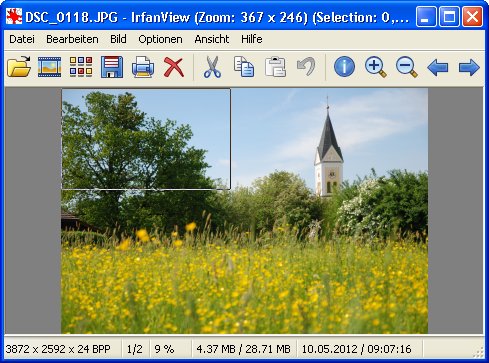Click the church tower in the photo
This screenshot has width=489, height=363.
tap(329, 153)
